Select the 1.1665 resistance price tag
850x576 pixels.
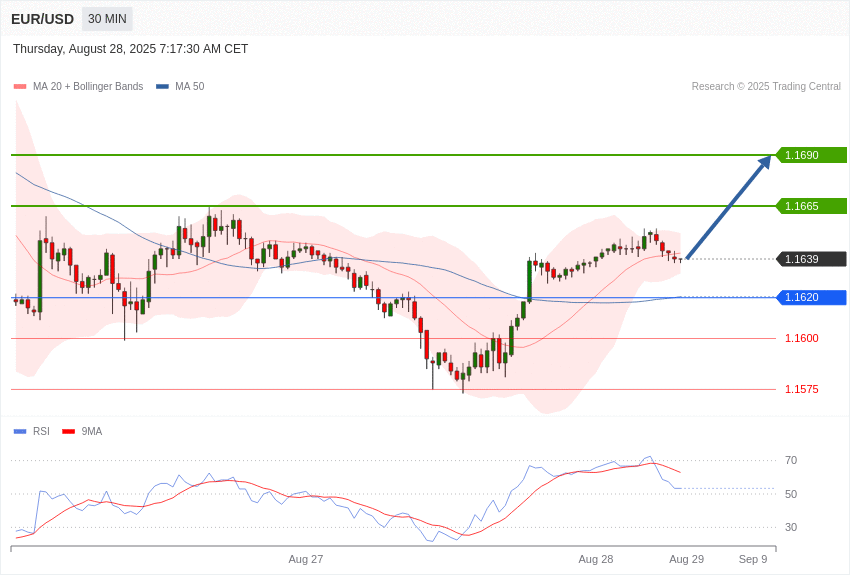point(812,206)
